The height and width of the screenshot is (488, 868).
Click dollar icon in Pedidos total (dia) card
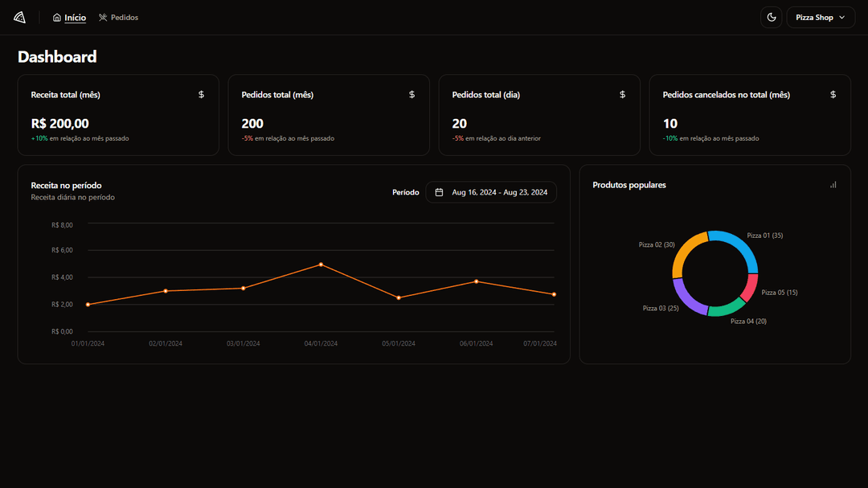pyautogui.click(x=622, y=95)
